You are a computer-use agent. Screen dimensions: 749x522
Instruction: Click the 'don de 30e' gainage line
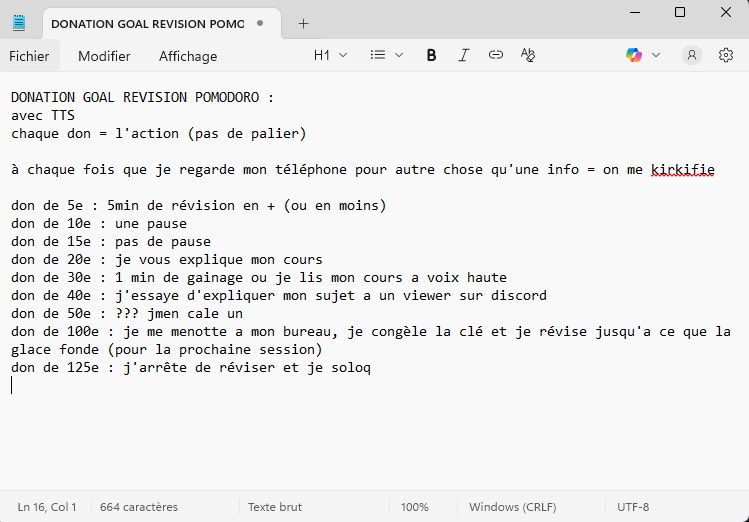coord(259,277)
